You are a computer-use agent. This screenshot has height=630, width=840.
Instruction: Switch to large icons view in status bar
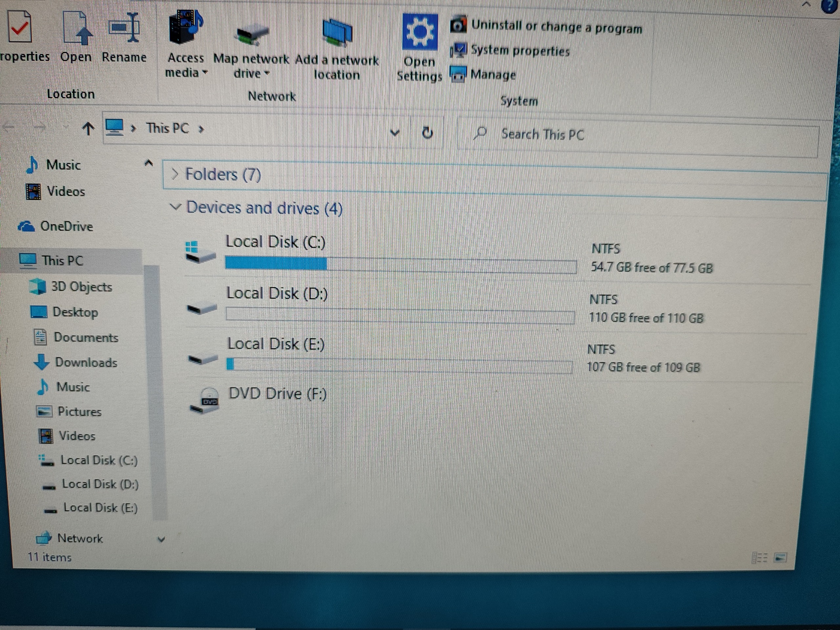point(780,558)
